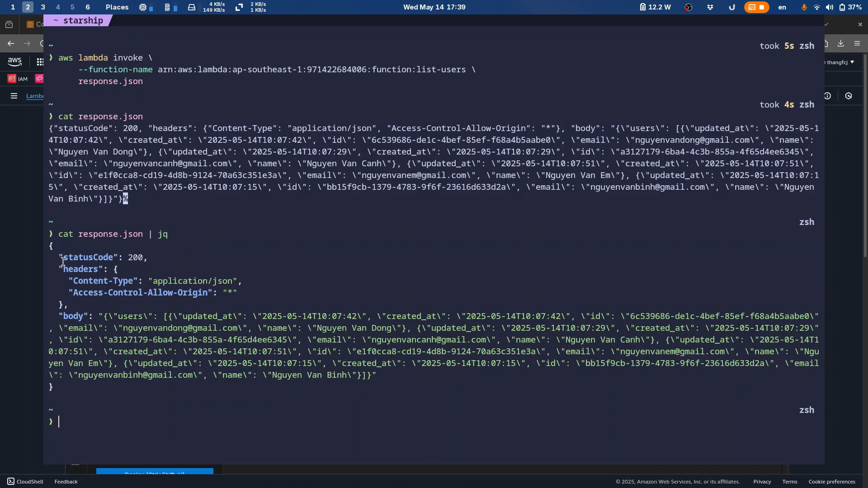Screen dimensions: 868x488
Task: Click the hook-shaped tray icon beside Dropbox
Action: 732,7
